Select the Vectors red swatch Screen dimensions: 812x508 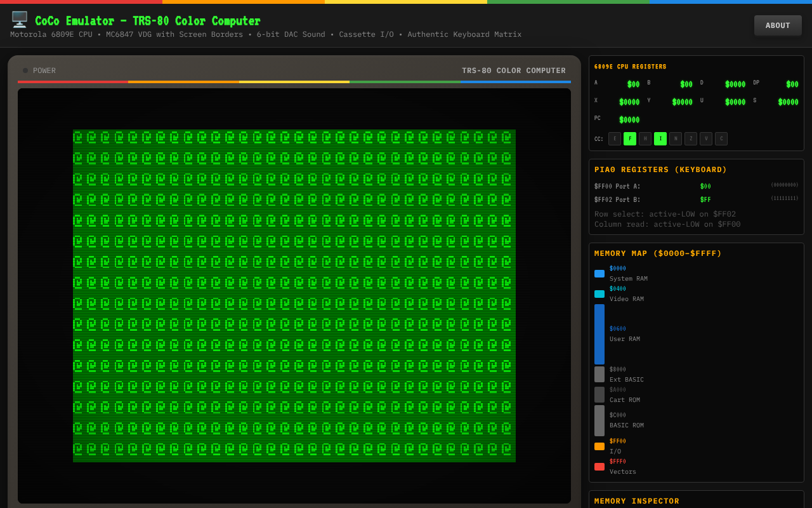599,467
